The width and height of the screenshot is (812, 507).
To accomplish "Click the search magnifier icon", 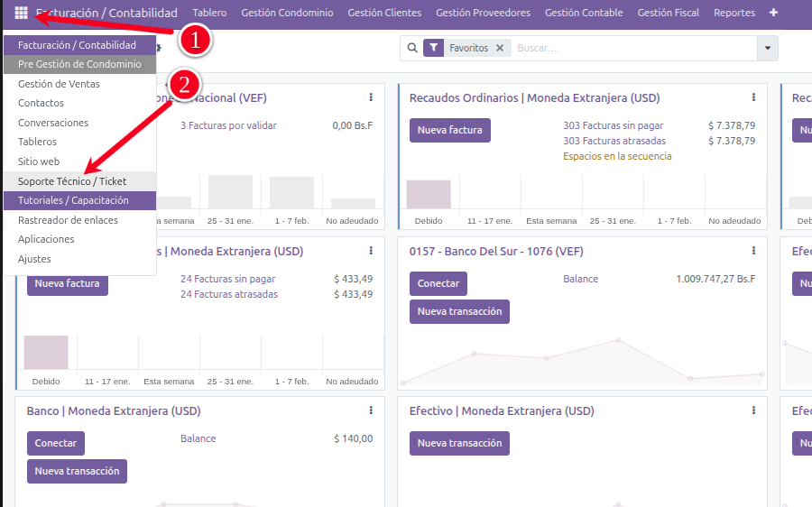I will click(x=412, y=48).
